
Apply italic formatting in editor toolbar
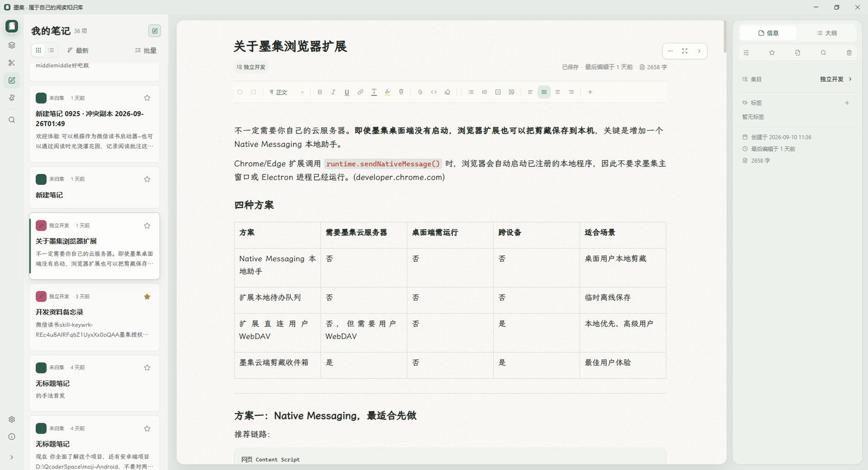(x=333, y=92)
